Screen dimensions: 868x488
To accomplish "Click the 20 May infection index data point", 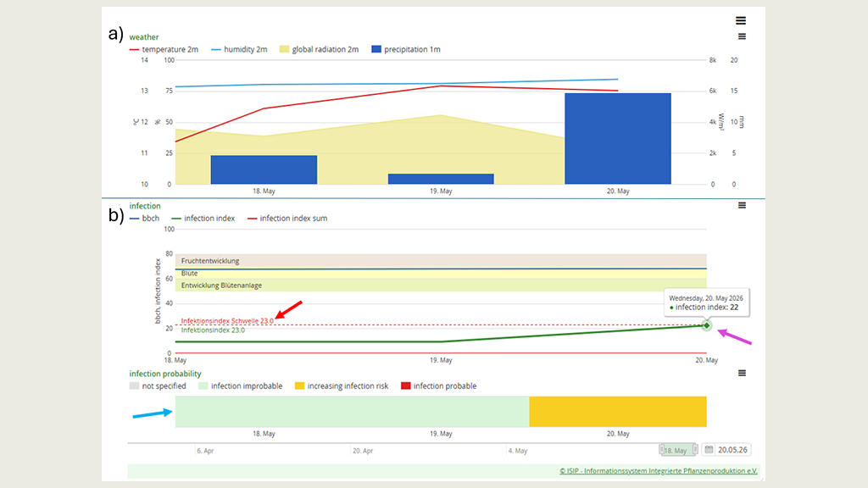I will click(706, 325).
